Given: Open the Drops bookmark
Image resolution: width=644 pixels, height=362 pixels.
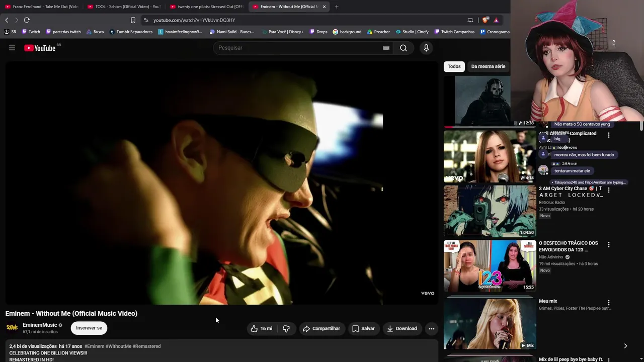Looking at the screenshot, I should (x=318, y=32).
